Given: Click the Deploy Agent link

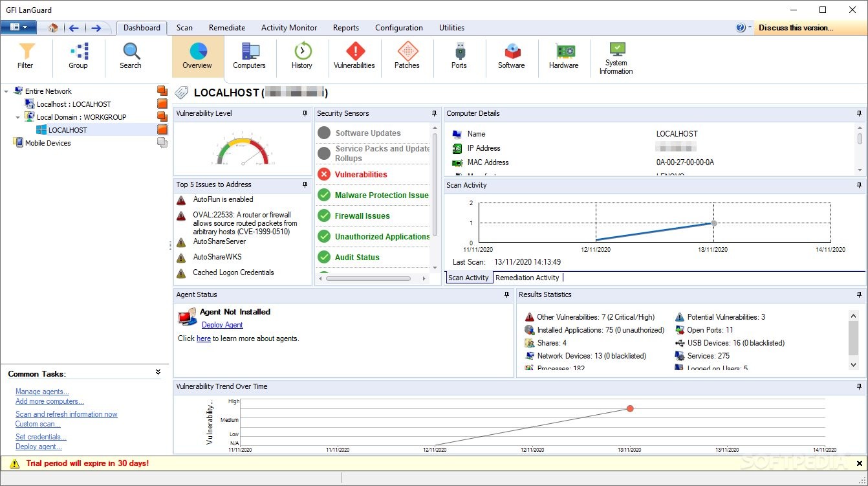Looking at the screenshot, I should (x=222, y=324).
